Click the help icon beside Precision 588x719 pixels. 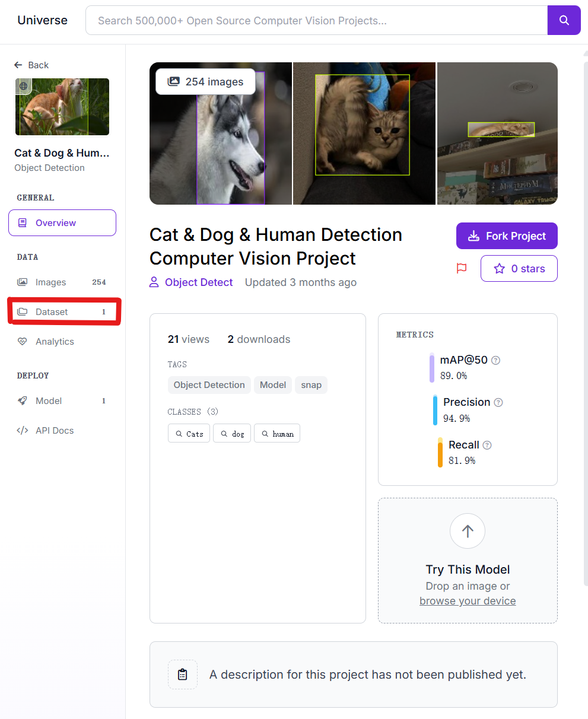[498, 402]
